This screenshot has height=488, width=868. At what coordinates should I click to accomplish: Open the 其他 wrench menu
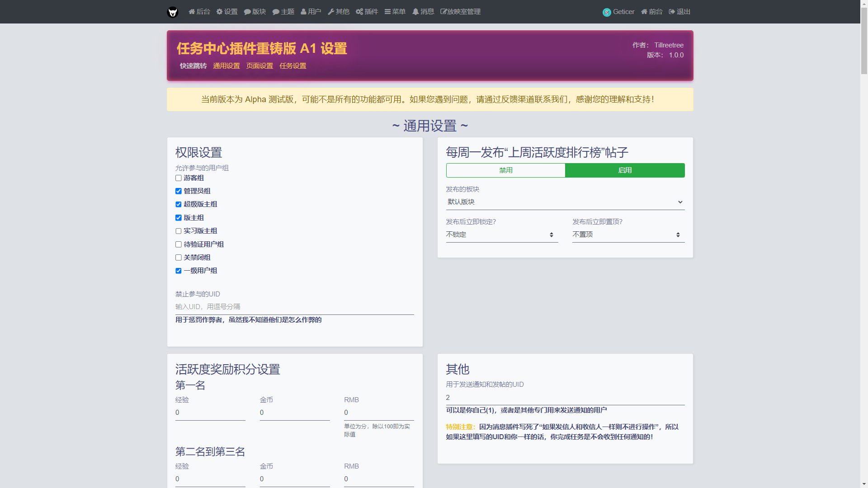coord(339,12)
